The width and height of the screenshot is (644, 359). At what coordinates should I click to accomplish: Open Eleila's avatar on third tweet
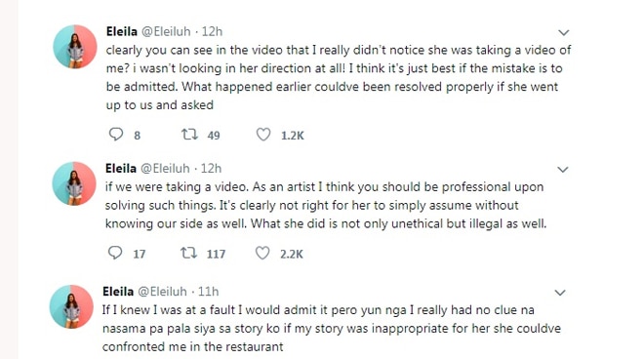click(x=71, y=306)
